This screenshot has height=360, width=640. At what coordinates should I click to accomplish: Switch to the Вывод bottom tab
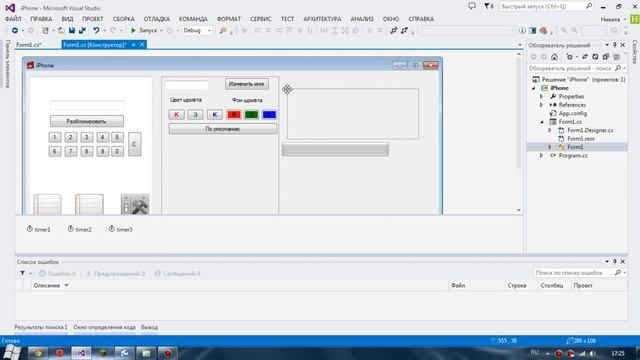click(149, 327)
